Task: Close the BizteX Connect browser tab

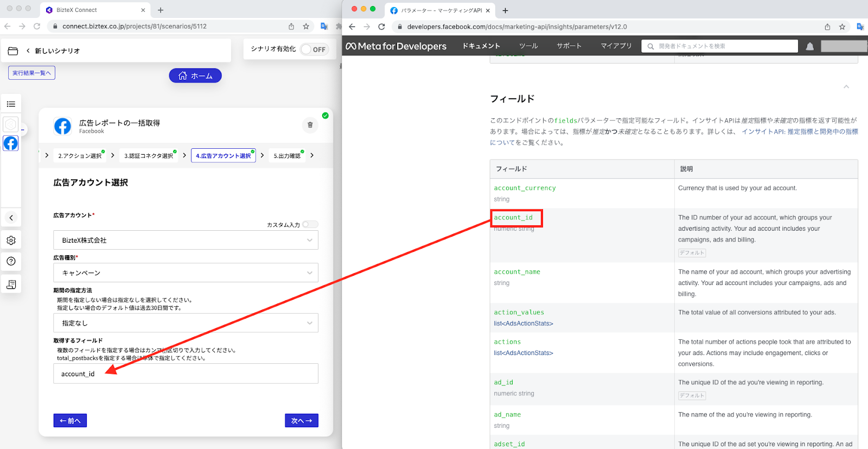Action: click(x=143, y=10)
